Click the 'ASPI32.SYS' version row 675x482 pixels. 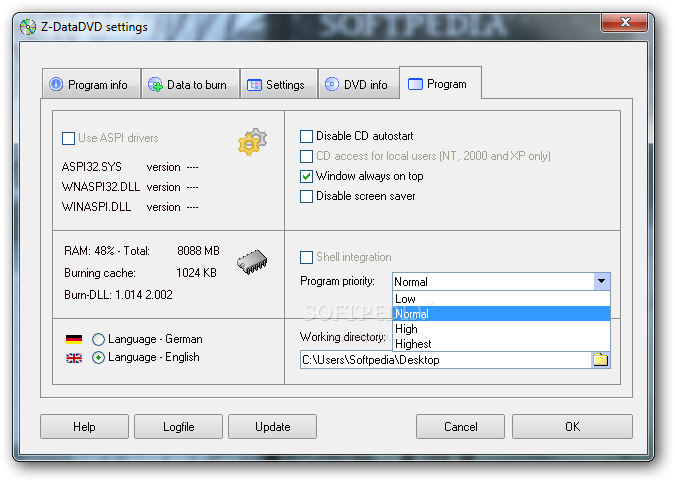[x=130, y=167]
